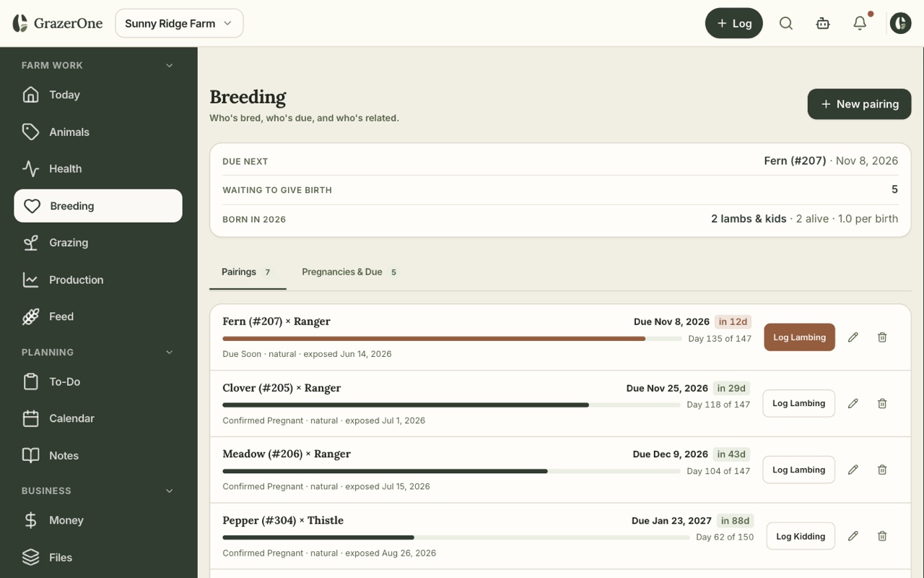The image size is (924, 578).
Task: Open the notifications bell
Action: 860,23
